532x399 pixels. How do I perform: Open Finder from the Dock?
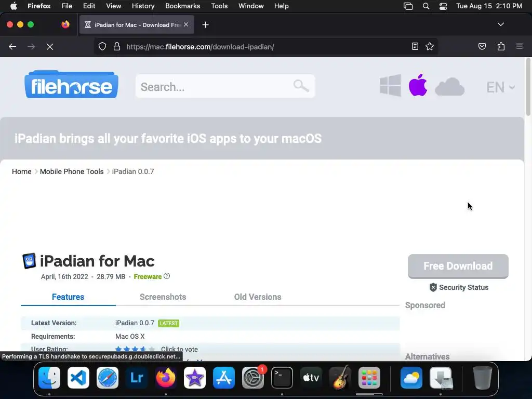[x=49, y=377]
